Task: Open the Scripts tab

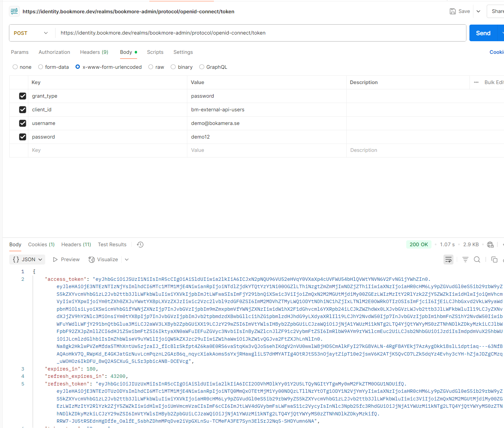Action: point(155,52)
